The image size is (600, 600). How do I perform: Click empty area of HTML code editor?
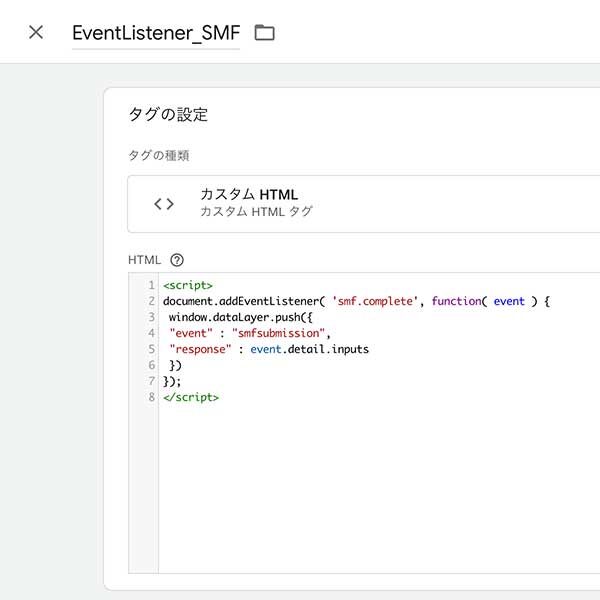(x=379, y=490)
